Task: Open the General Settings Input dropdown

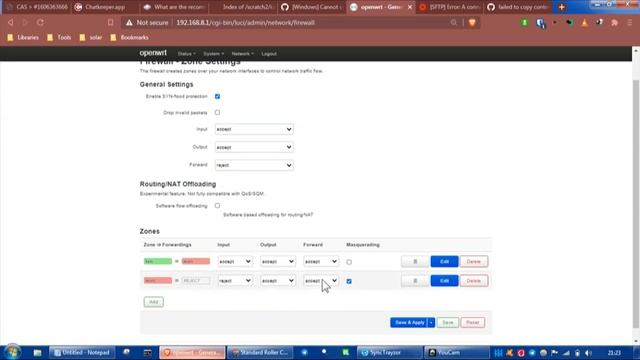Action: point(254,129)
